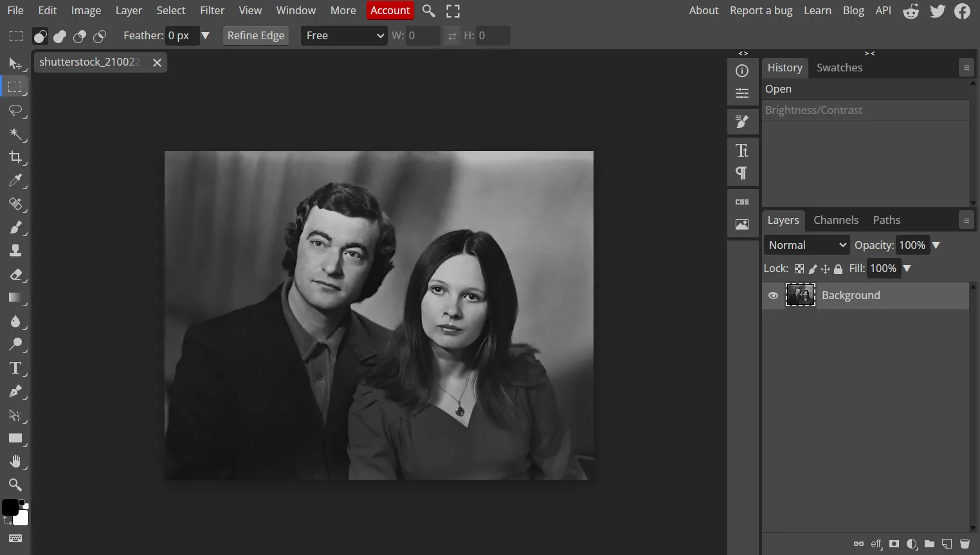Select the Pen tool
The image size is (980, 555).
(16, 392)
